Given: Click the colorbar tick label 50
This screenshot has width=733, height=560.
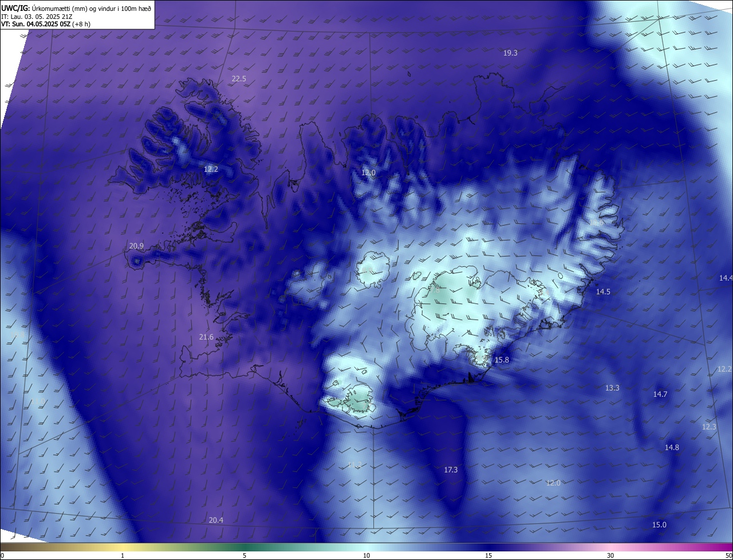Looking at the screenshot, I should (x=728, y=556).
